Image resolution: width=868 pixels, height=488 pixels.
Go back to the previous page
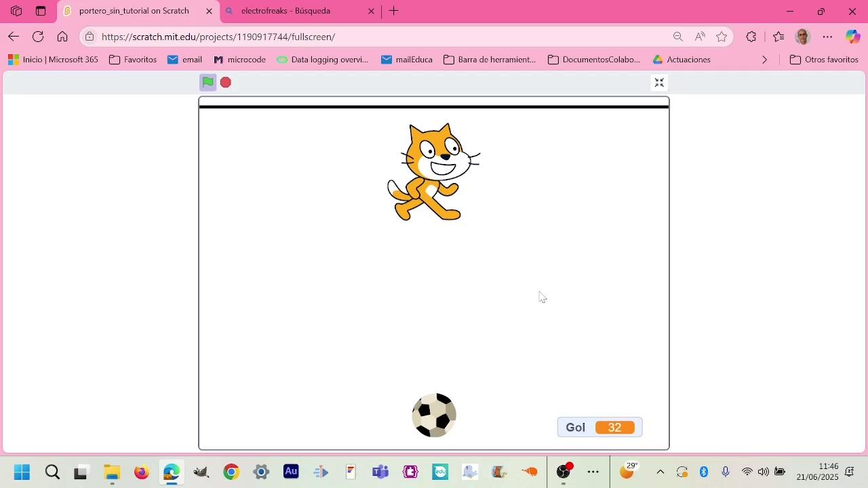(x=14, y=37)
